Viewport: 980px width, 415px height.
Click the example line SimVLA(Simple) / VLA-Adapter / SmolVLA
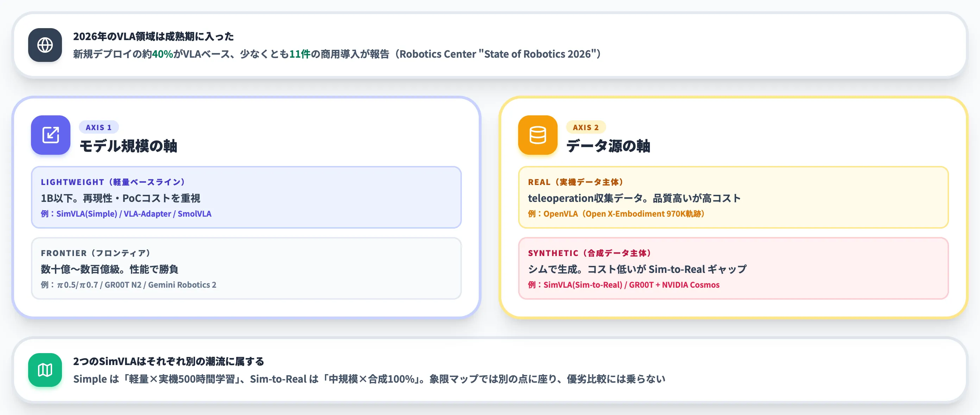(134, 213)
